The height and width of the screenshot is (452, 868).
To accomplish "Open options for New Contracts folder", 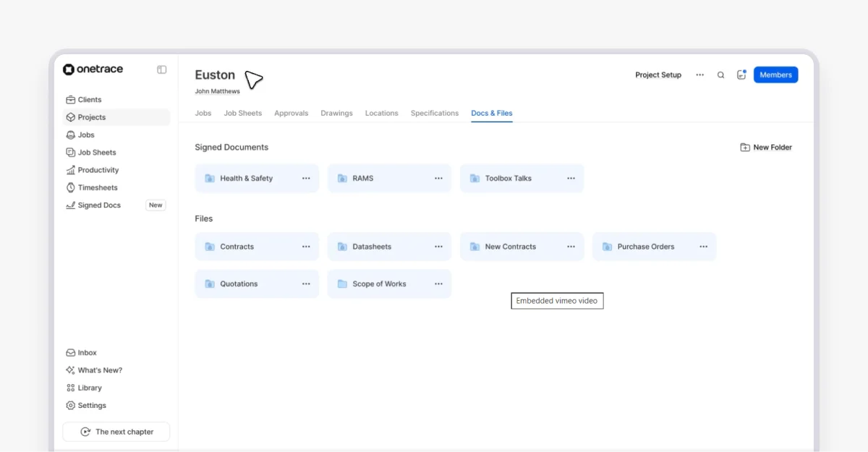I will tap(571, 247).
